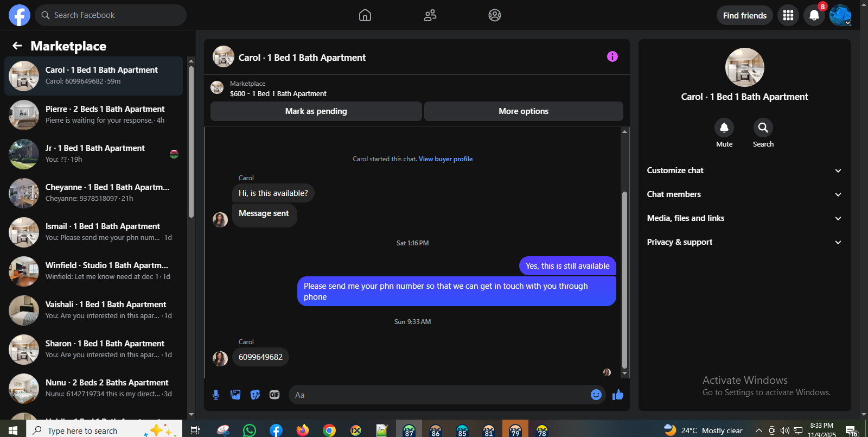Open conversation information purple icon
868x437 pixels.
612,56
